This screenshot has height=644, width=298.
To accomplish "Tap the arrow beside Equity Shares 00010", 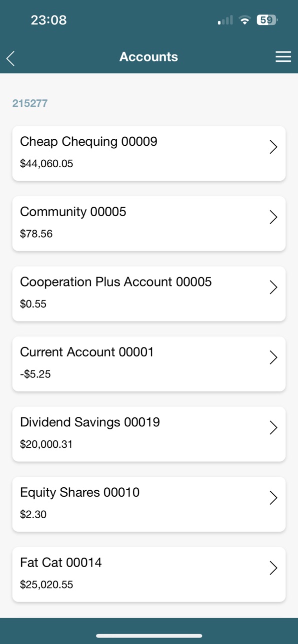I will click(273, 498).
